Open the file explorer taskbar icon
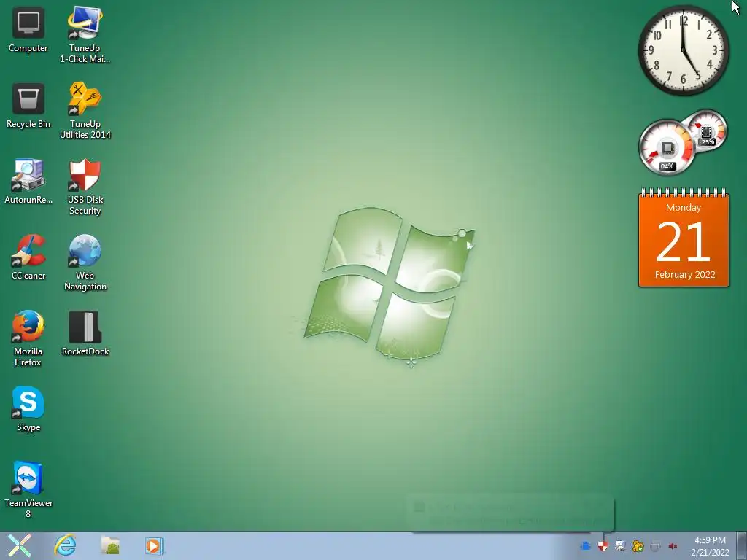747x560 pixels. [x=110, y=545]
